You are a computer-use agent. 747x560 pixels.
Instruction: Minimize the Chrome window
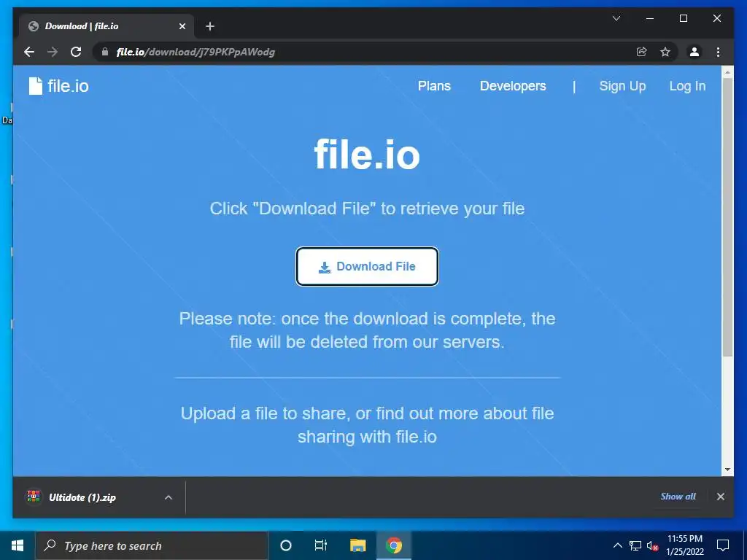click(650, 18)
